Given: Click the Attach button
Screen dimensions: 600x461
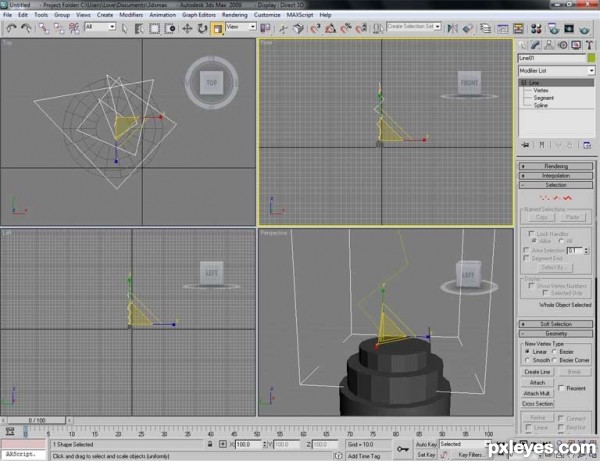Looking at the screenshot, I should tap(537, 383).
